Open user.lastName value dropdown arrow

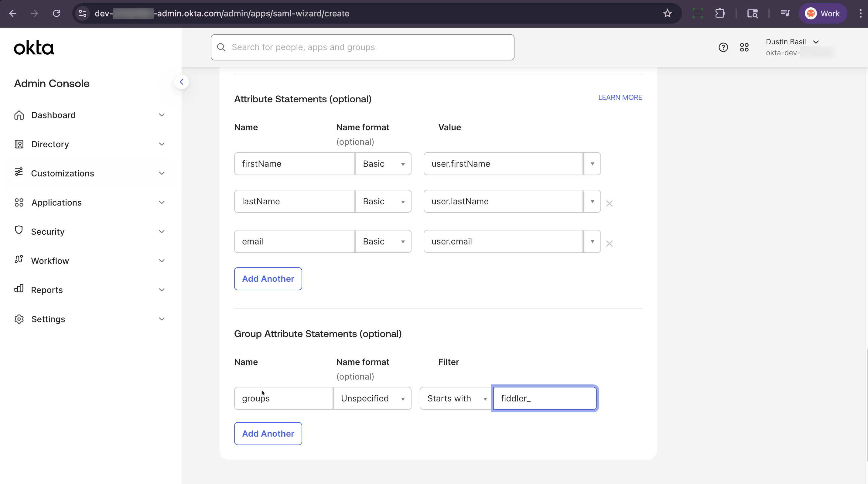click(592, 201)
